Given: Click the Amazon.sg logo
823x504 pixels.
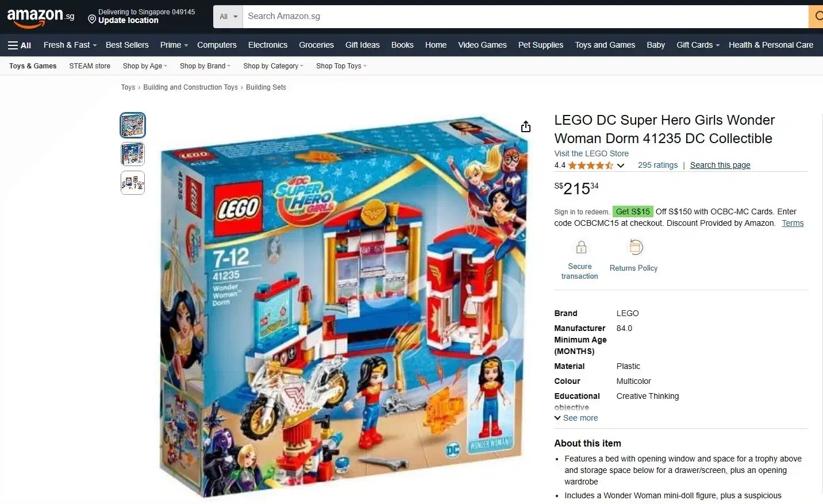Looking at the screenshot, I should tap(40, 17).
